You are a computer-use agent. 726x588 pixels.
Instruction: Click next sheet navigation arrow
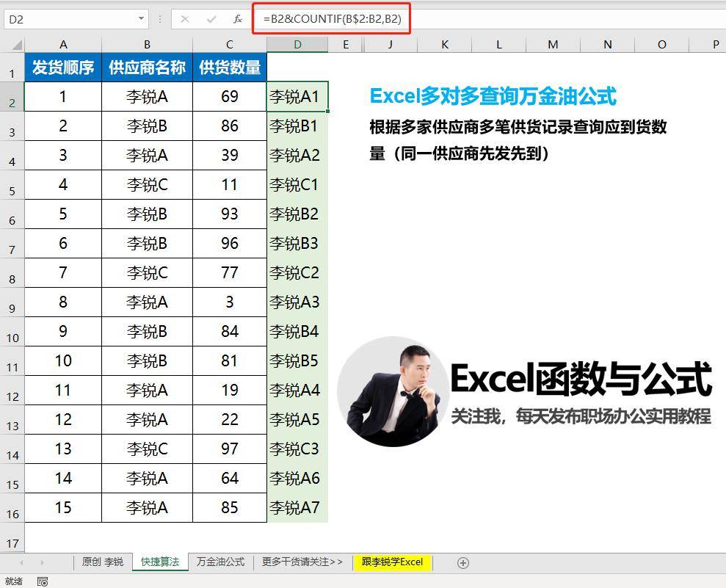click(42, 562)
